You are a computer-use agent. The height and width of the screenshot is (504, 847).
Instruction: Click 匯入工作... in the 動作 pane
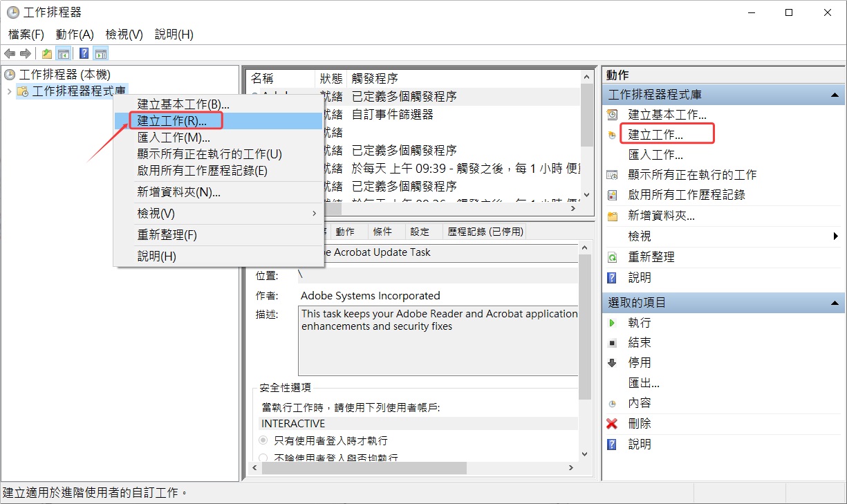(x=655, y=156)
